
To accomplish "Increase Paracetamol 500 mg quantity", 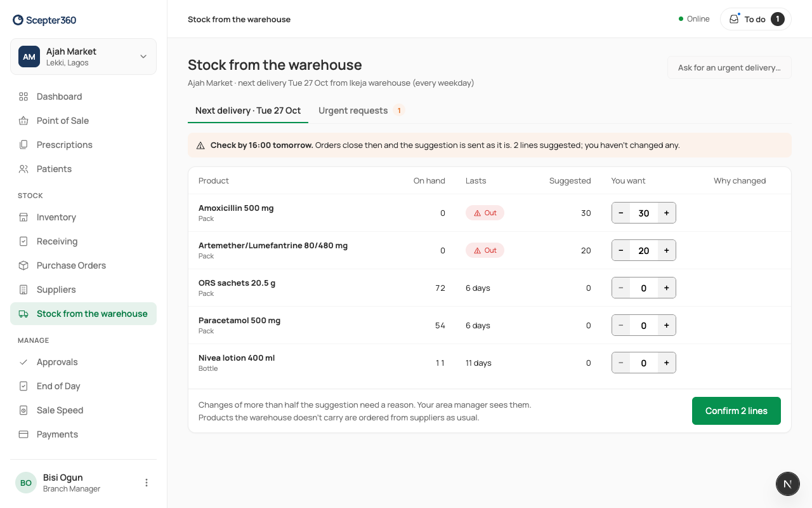I will (x=667, y=325).
